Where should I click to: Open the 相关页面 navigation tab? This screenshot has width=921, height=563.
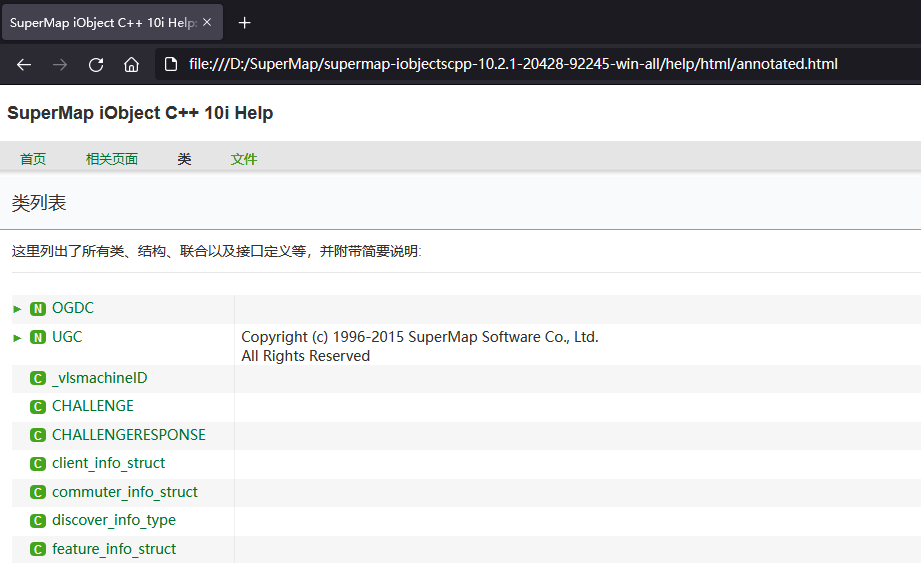click(112, 159)
